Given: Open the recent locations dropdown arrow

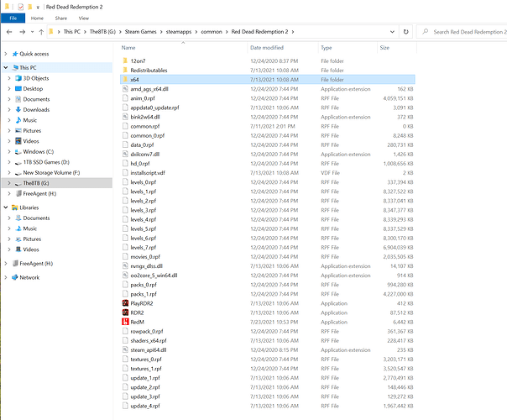Looking at the screenshot, I should pos(32,32).
